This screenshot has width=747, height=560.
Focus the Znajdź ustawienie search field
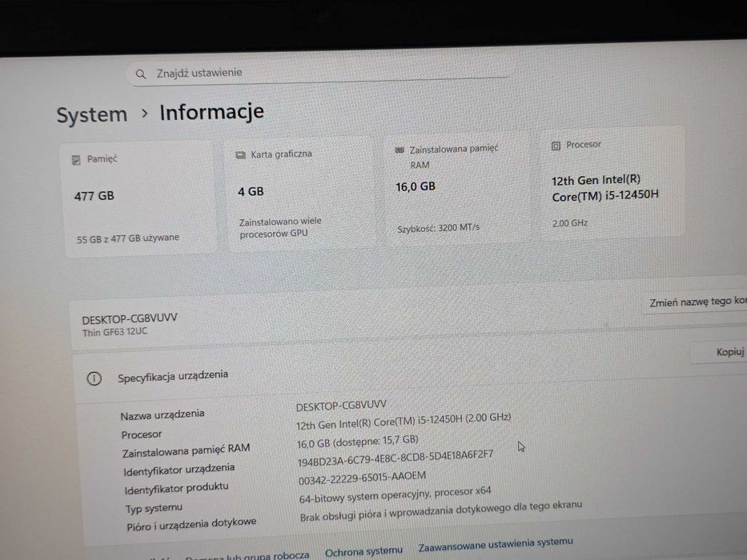317,74
